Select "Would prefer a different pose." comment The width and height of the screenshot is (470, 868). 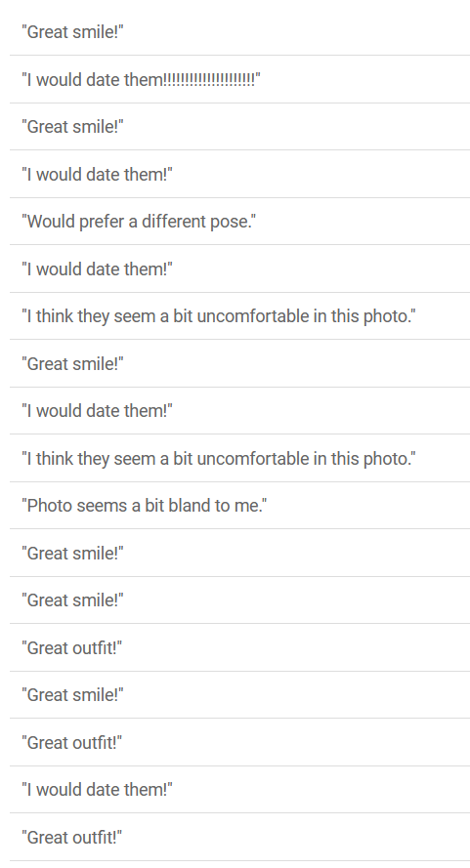(239, 222)
